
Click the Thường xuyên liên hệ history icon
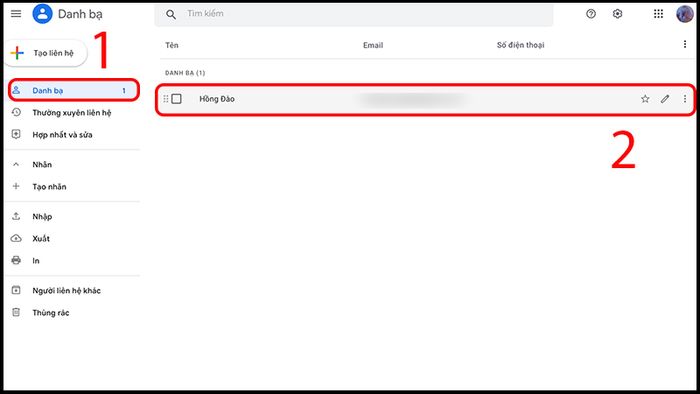pos(16,112)
